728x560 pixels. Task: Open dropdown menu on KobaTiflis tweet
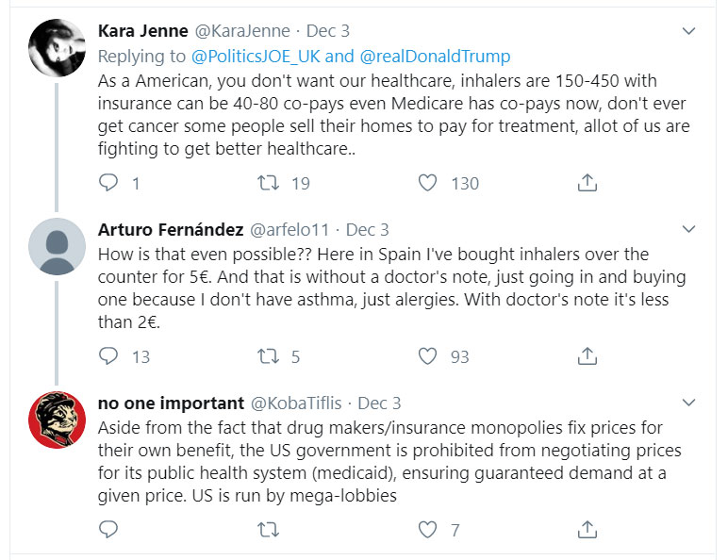pyautogui.click(x=688, y=403)
